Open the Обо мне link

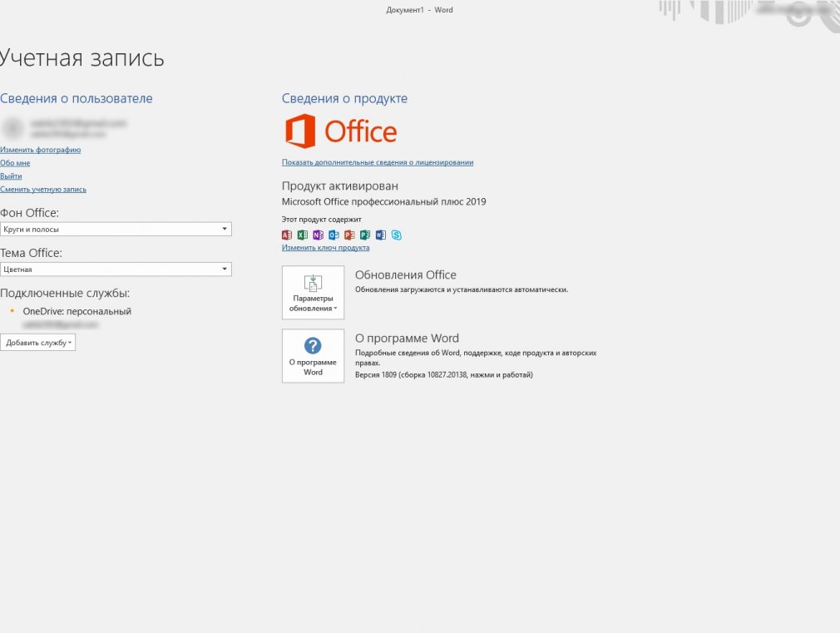pyautogui.click(x=15, y=163)
